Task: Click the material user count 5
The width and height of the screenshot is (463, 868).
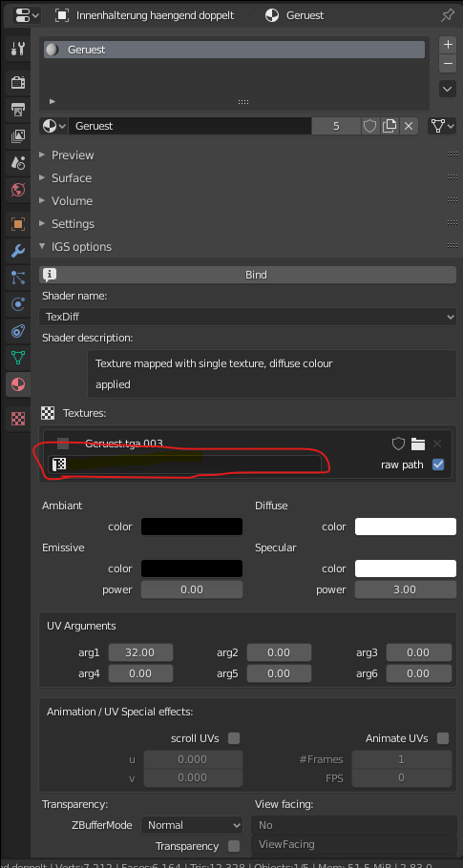Action: pos(336,126)
